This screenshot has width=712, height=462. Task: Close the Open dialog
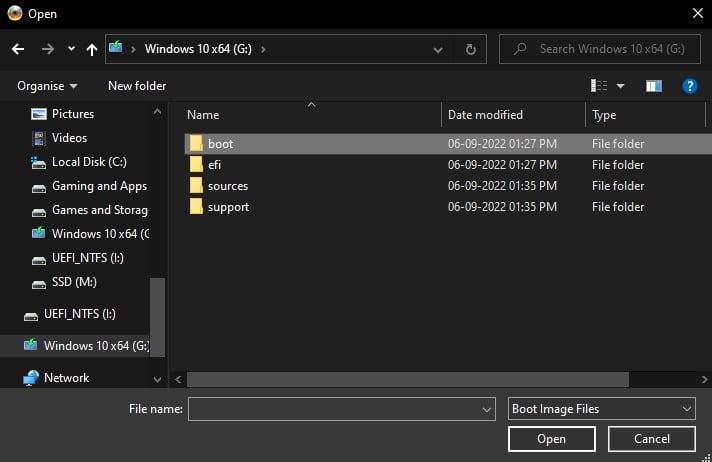tap(698, 13)
